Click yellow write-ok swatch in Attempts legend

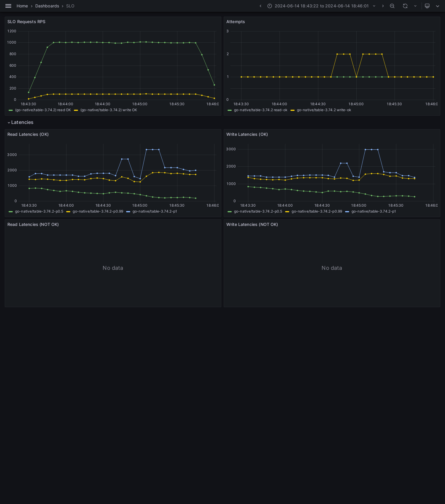pyautogui.click(x=293, y=110)
